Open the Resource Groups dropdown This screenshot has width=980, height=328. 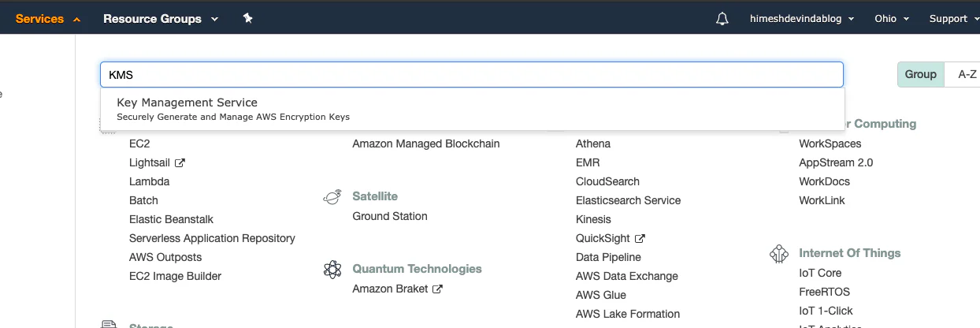161,19
